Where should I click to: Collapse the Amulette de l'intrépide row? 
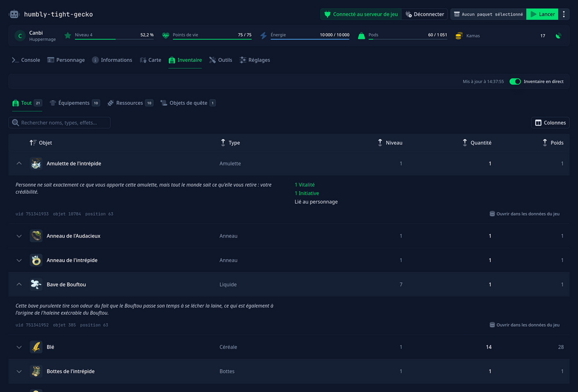point(19,164)
